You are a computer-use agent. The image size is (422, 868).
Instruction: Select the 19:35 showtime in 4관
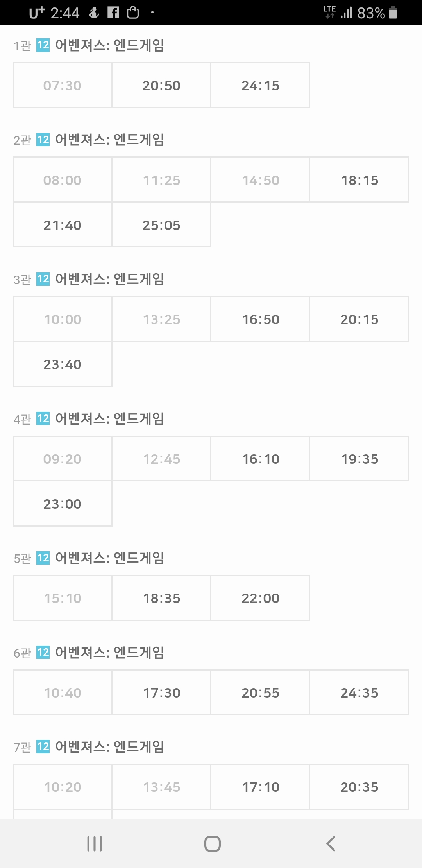coord(359,459)
